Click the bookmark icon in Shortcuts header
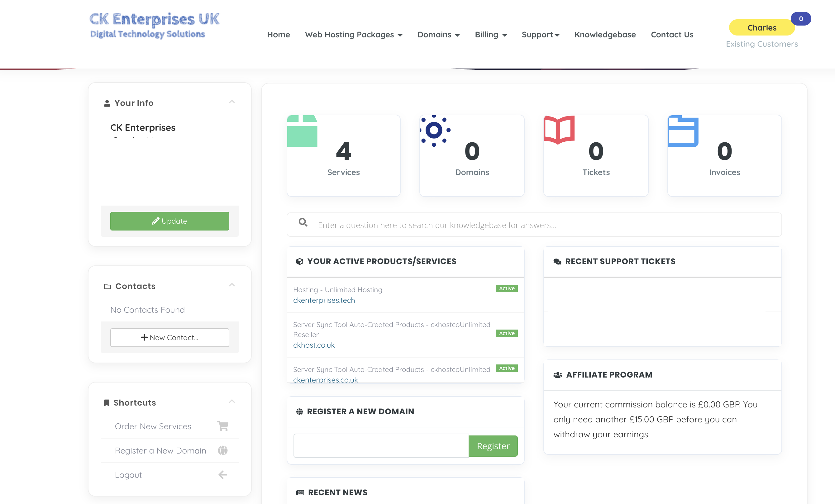Image resolution: width=835 pixels, height=504 pixels. 107,403
